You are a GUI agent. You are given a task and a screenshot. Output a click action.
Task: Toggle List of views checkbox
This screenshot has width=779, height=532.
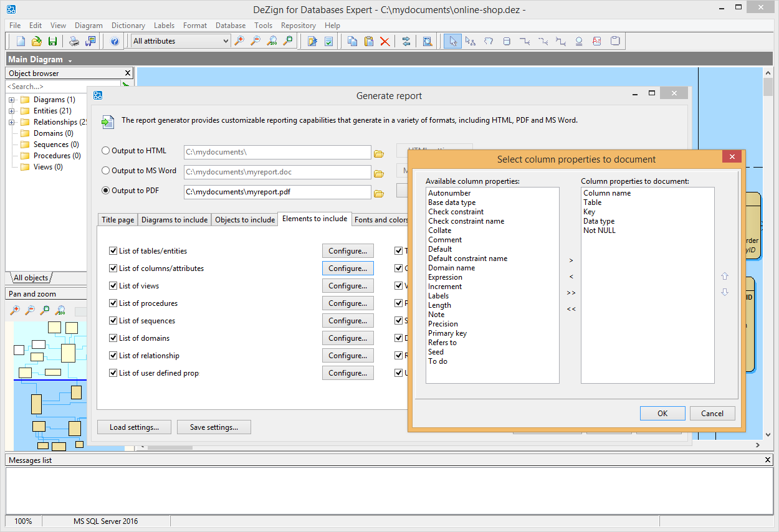(x=113, y=286)
